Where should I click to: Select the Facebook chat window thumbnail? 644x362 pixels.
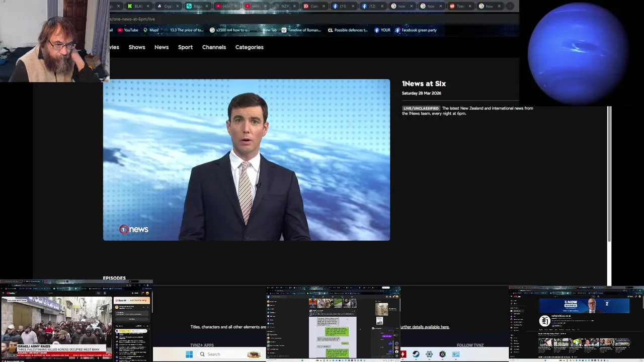[333, 323]
